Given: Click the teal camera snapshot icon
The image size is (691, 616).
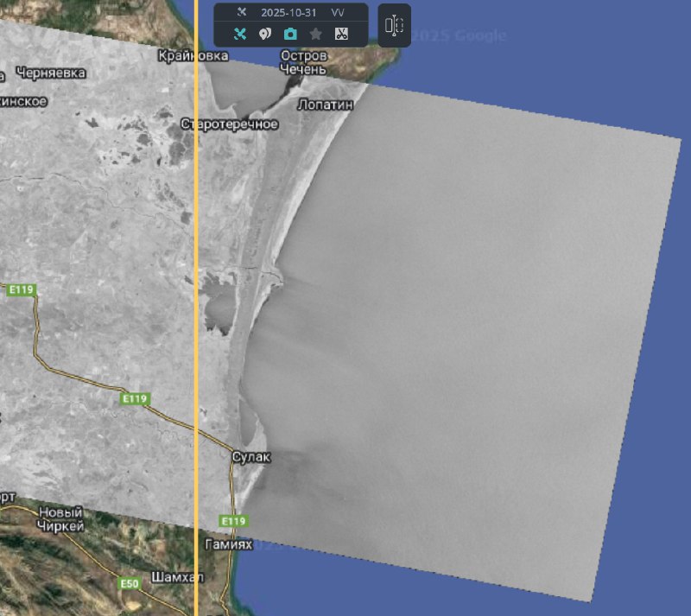Looking at the screenshot, I should pyautogui.click(x=290, y=34).
